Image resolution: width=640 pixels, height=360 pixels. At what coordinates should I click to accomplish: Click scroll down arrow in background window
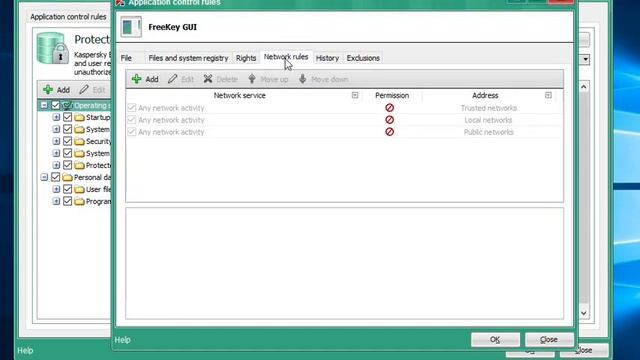(x=584, y=313)
